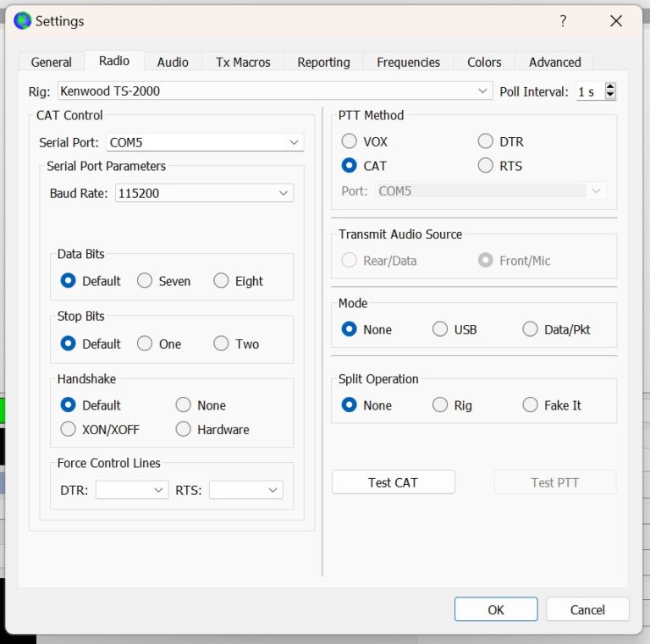Set handshake to Hardware
Viewport: 650px width, 644px height.
184,429
